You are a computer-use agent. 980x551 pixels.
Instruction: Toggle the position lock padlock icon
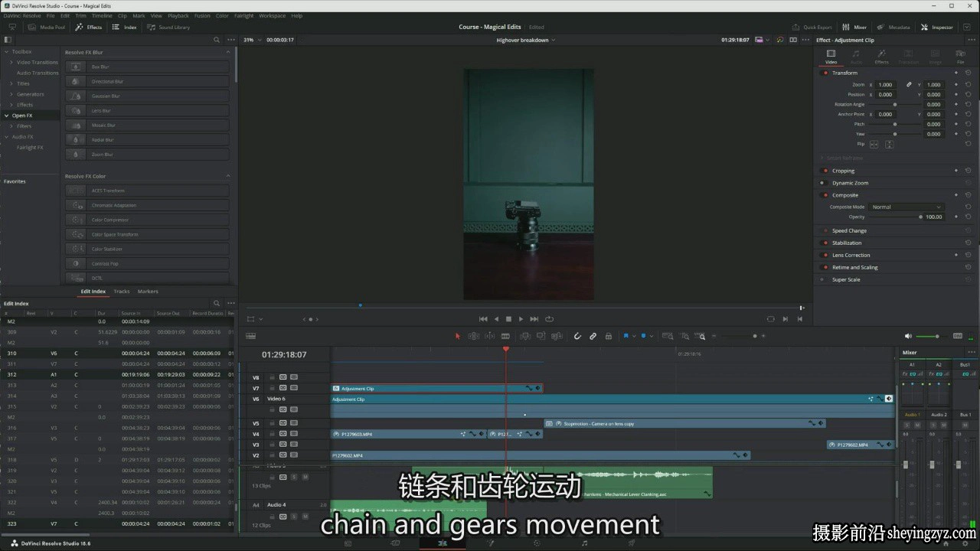609,336
